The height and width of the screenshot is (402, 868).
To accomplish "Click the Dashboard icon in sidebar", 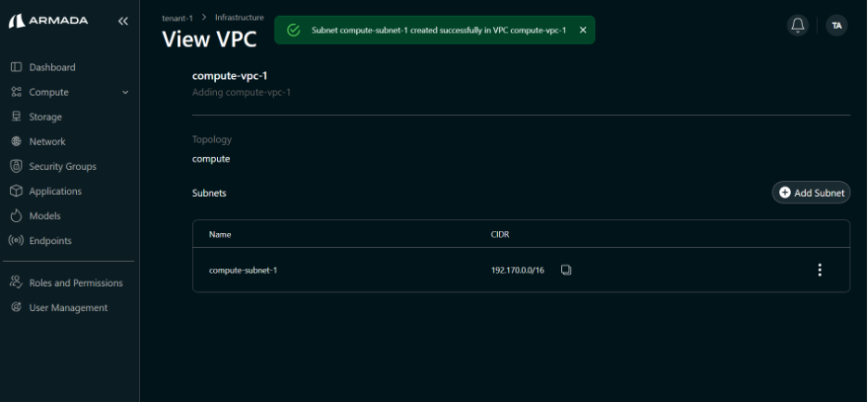I will (16, 67).
